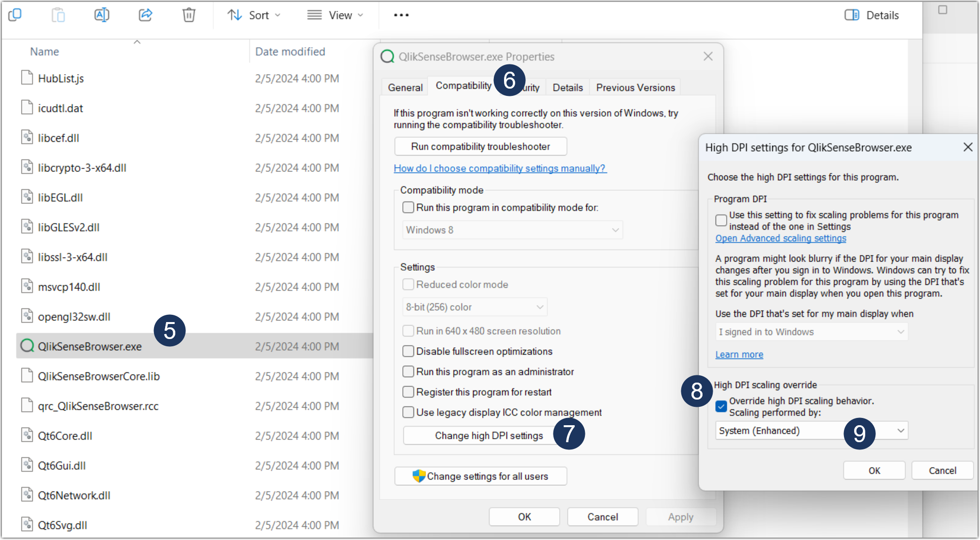Open the 8-bit (256) color dropdown
980x540 pixels.
(475, 307)
